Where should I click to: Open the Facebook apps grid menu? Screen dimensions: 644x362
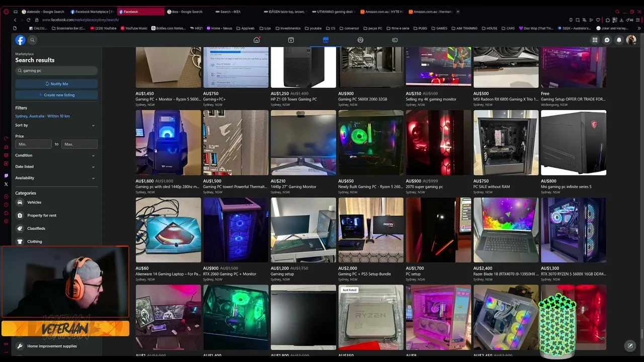tap(595, 40)
